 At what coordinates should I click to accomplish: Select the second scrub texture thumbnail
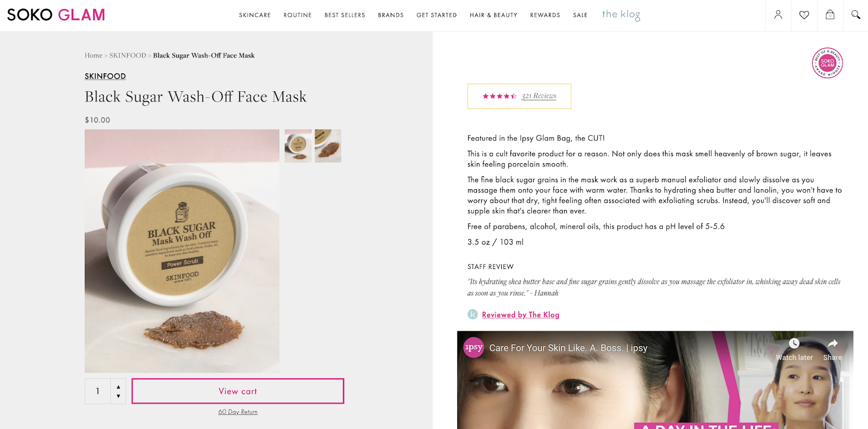pos(328,146)
